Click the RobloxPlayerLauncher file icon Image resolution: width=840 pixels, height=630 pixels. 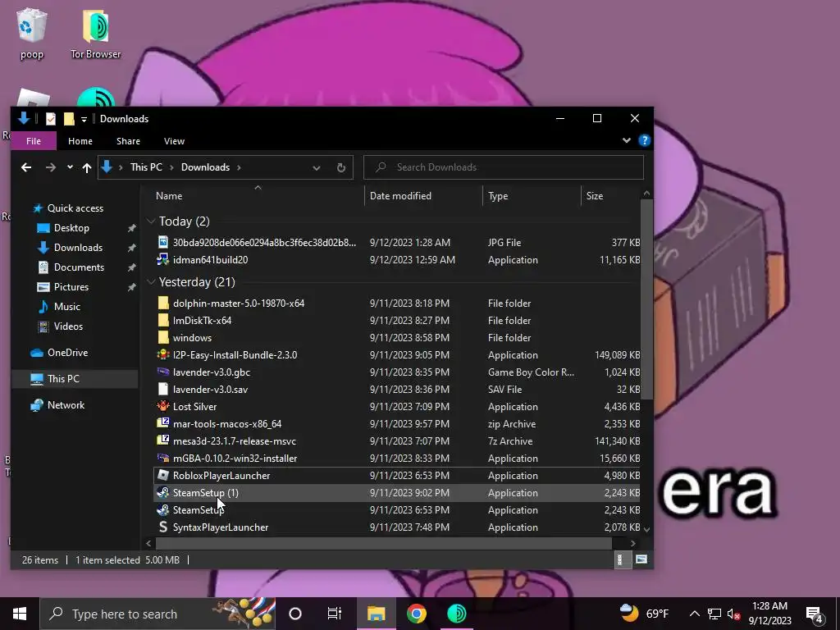pos(163,475)
